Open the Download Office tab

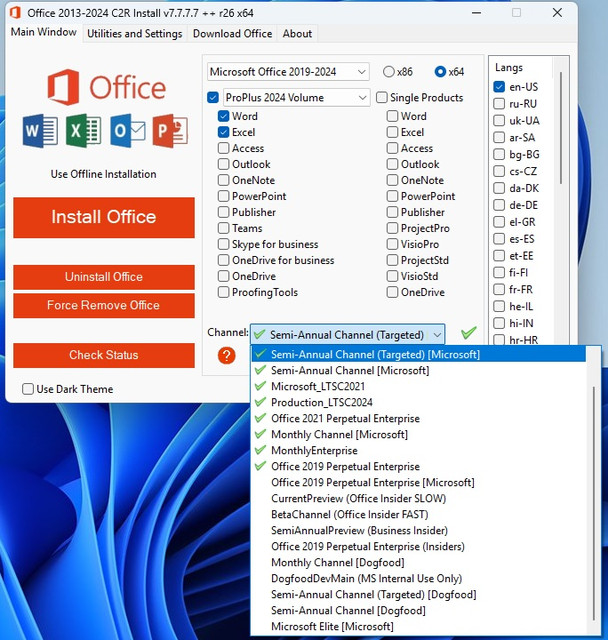(x=232, y=33)
